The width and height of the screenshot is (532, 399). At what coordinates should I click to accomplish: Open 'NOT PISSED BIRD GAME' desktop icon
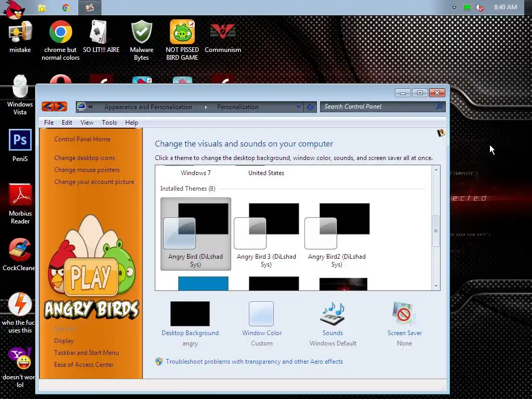[182, 39]
